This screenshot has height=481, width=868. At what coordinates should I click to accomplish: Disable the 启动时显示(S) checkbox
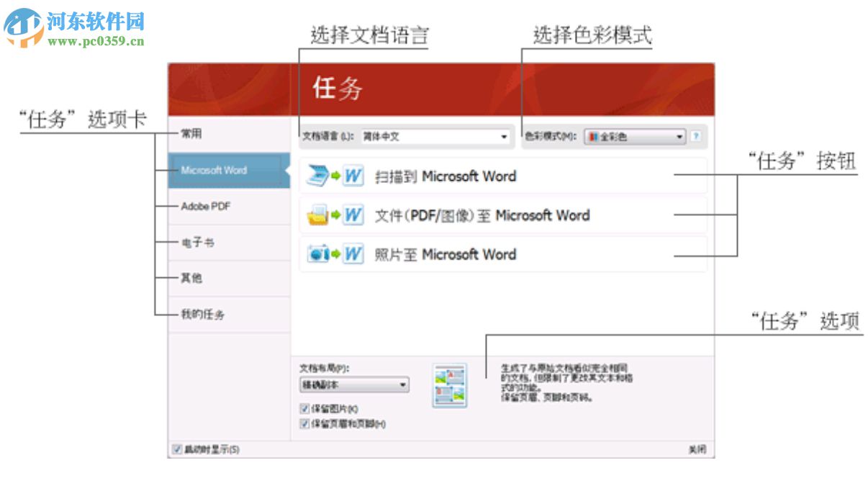(176, 449)
